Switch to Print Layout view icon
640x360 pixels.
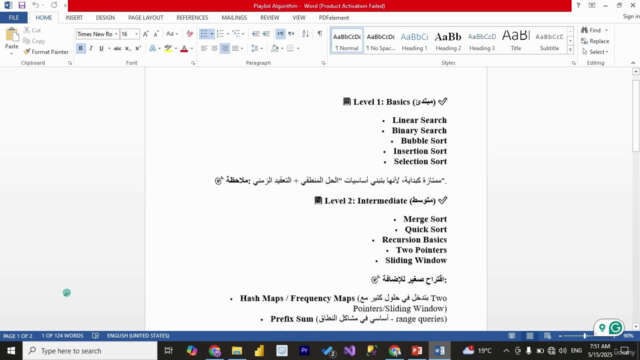pyautogui.click(x=529, y=336)
